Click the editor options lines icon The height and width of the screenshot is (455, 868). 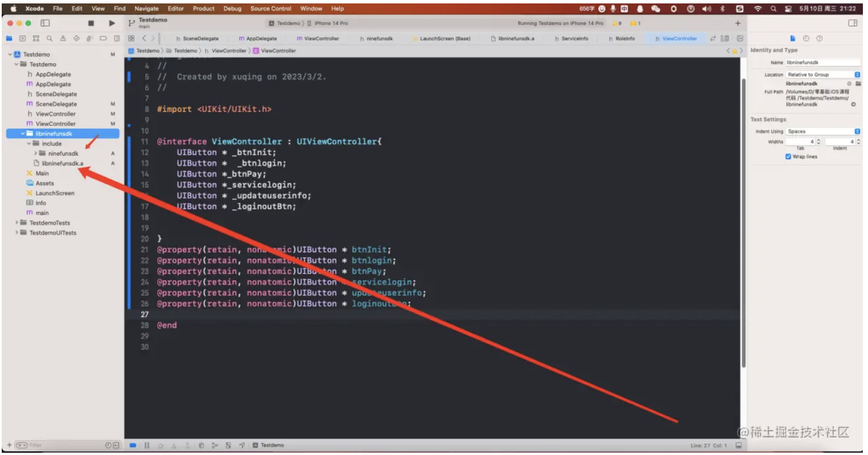pos(724,38)
